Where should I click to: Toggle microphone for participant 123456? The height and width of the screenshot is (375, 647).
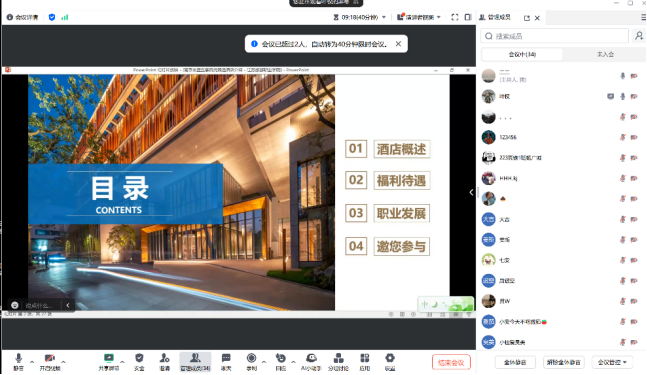point(623,137)
